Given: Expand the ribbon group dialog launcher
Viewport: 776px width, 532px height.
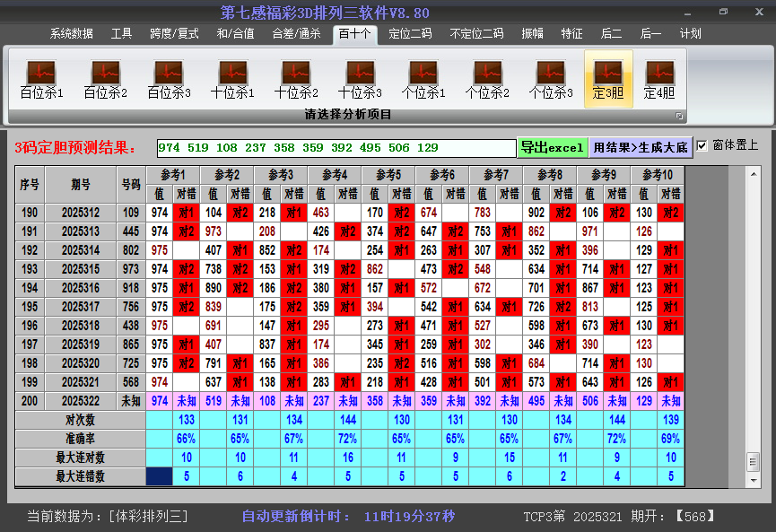Looking at the screenshot, I should [x=679, y=116].
